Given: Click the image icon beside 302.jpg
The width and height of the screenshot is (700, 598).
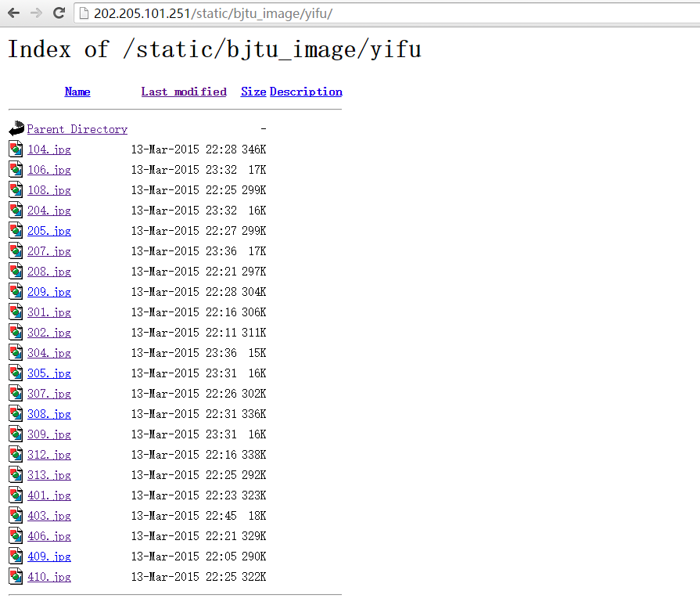Looking at the screenshot, I should (16, 332).
